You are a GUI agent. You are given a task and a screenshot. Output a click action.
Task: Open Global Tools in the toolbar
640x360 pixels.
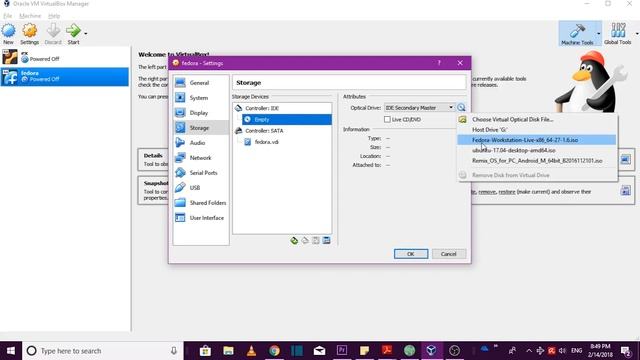click(x=618, y=33)
